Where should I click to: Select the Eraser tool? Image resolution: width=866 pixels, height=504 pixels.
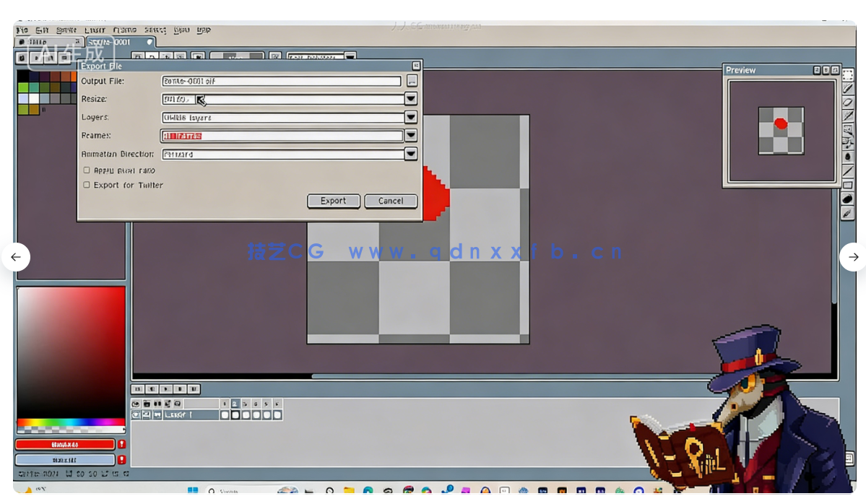click(x=848, y=103)
